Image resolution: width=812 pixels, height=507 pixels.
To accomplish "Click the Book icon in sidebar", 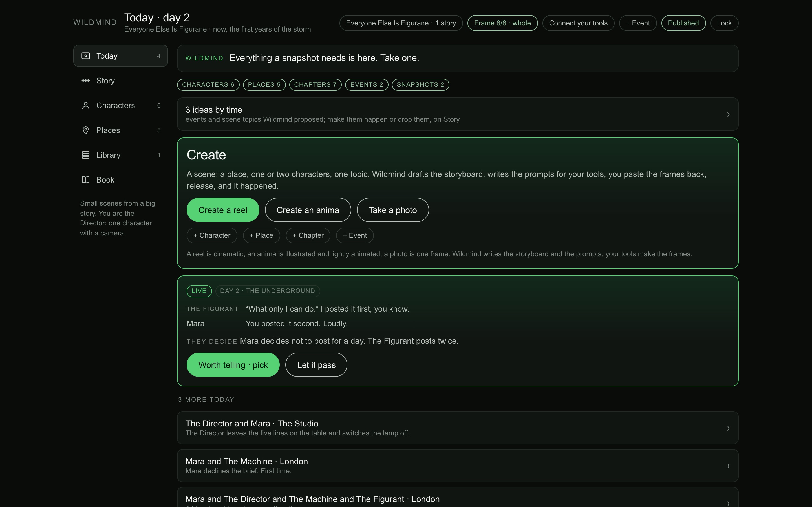I will click(85, 180).
